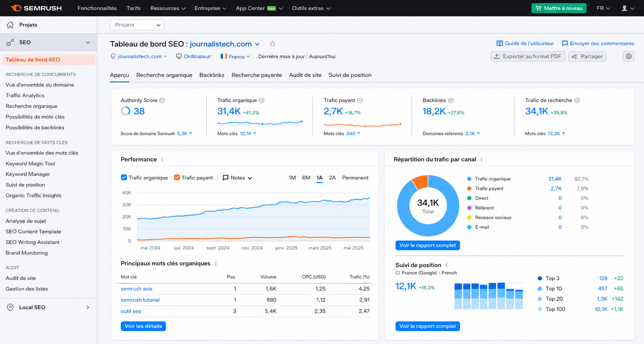The width and height of the screenshot is (644, 344).
Task: Click Suivi de position info icon
Action: (x=447, y=265)
